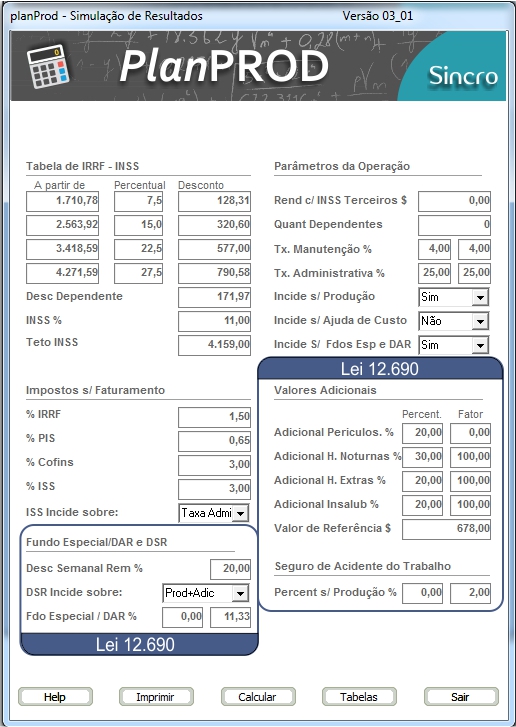516x727 pixels.
Task: Edit Adicional H. Extras percent field
Action: click(x=422, y=481)
